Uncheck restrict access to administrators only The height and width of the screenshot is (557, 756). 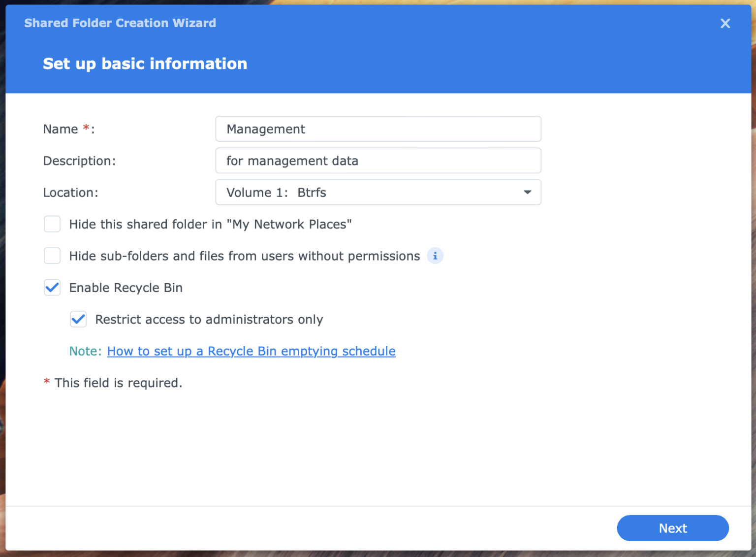point(78,319)
